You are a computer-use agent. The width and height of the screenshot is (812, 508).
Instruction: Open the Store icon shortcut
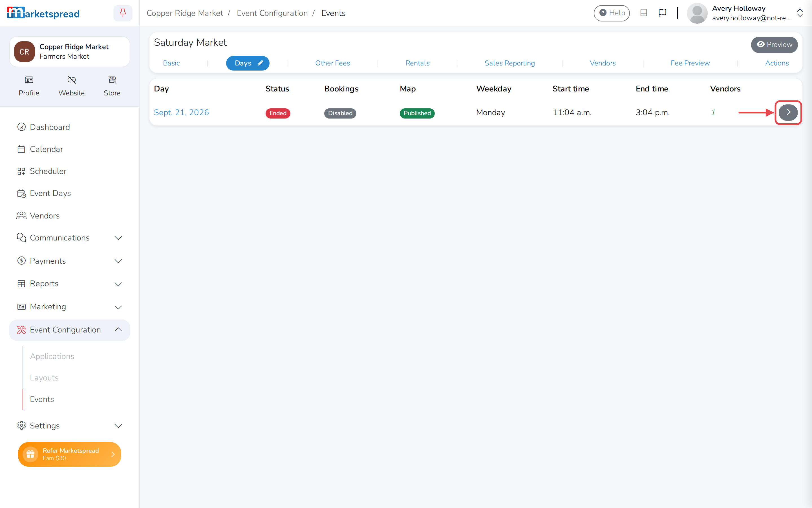(112, 86)
